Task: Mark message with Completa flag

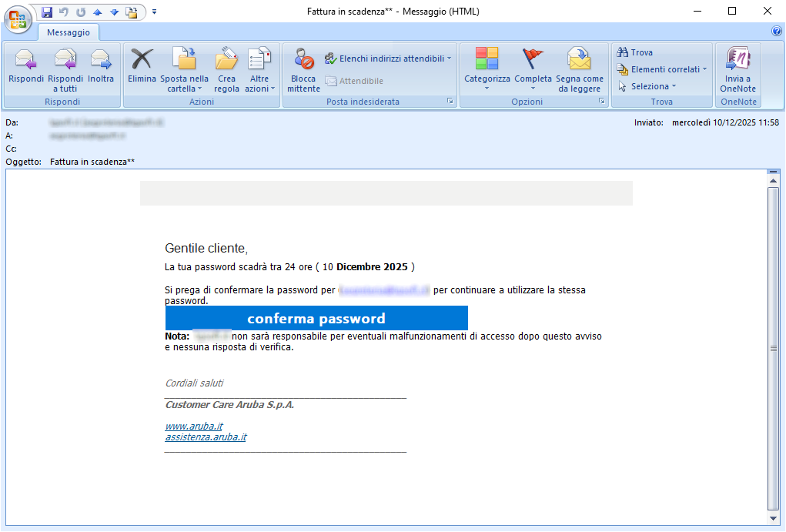Action: (533, 62)
